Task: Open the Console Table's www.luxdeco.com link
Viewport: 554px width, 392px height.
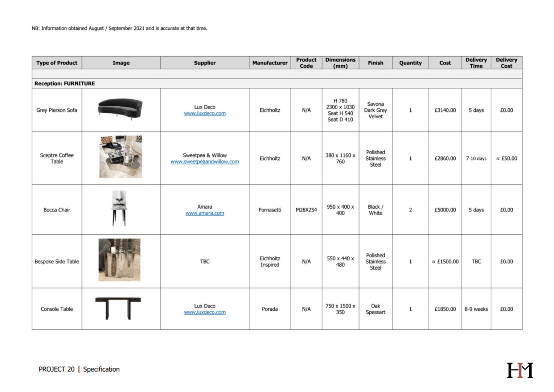Action: pos(205,313)
